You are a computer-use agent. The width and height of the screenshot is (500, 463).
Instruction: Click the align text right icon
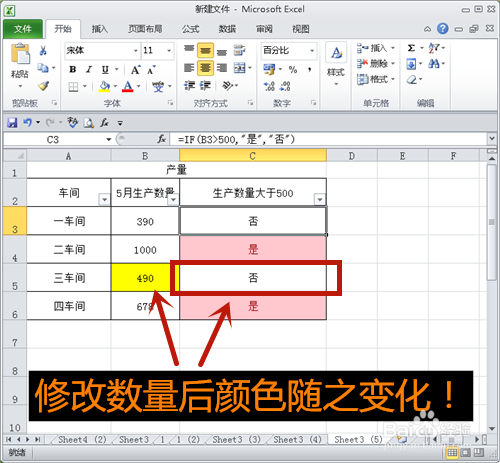point(222,68)
